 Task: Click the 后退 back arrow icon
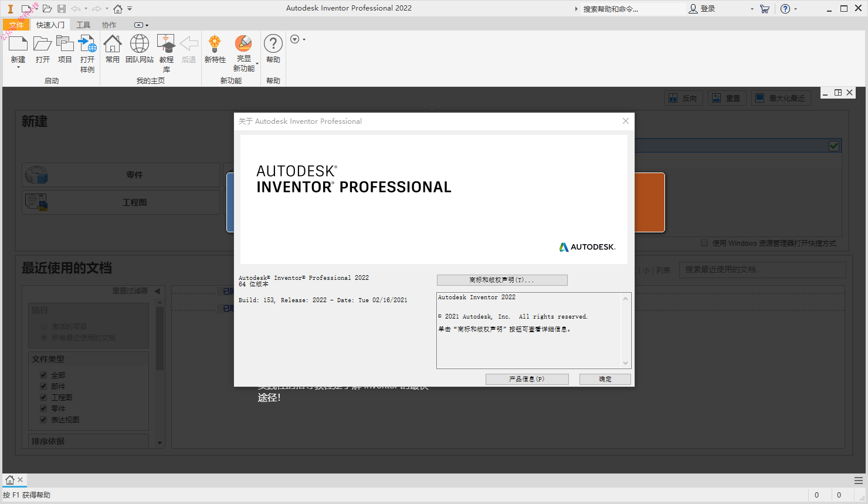click(189, 43)
